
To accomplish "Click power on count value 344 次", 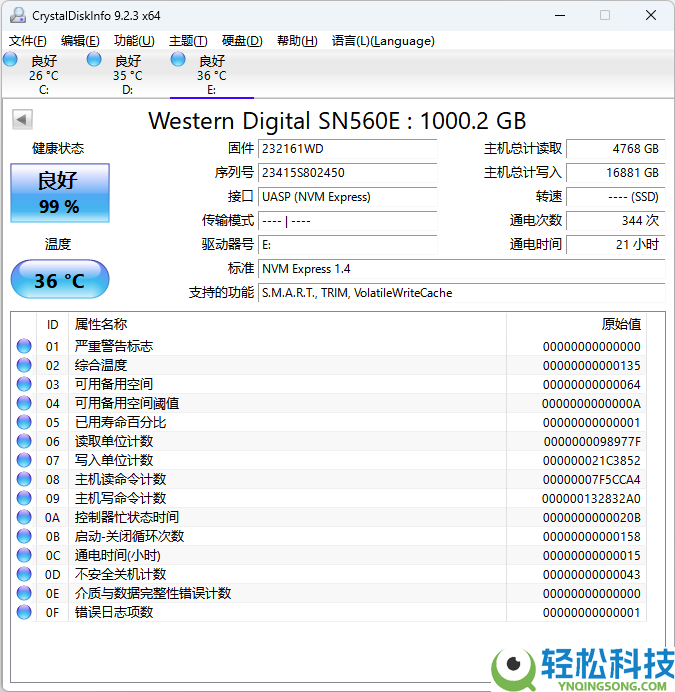I will pos(615,221).
